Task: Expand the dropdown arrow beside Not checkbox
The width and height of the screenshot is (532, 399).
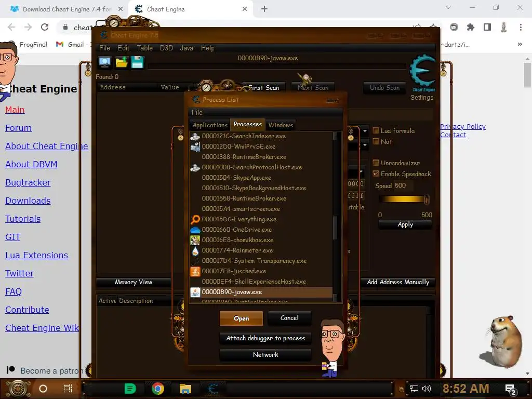Action: pyautogui.click(x=365, y=145)
